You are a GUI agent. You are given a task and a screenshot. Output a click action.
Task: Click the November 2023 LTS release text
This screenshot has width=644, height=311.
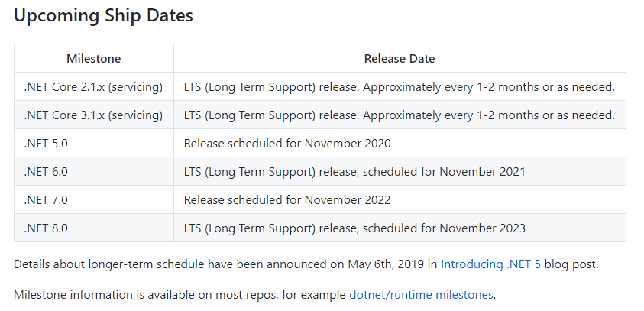(355, 228)
